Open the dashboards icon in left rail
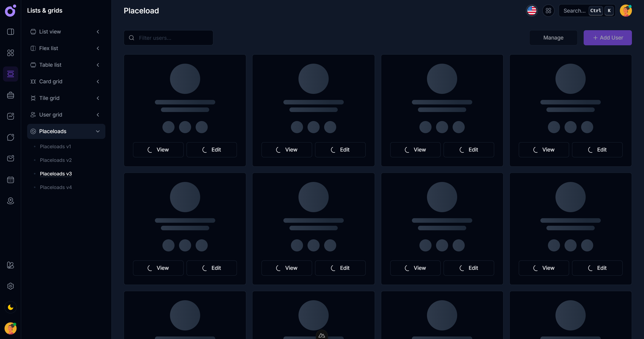 click(x=11, y=53)
